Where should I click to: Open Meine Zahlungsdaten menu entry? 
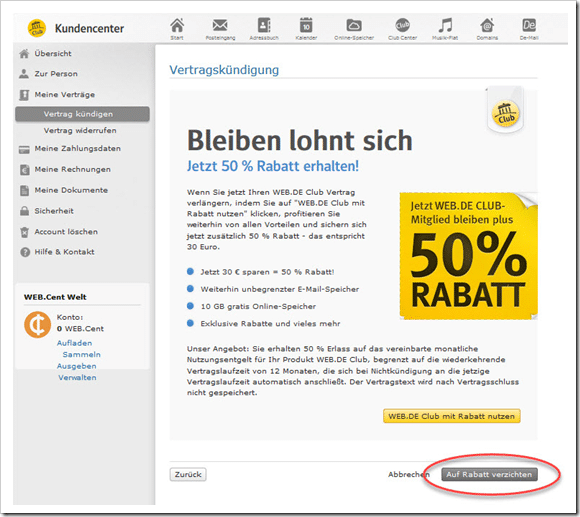(78, 148)
